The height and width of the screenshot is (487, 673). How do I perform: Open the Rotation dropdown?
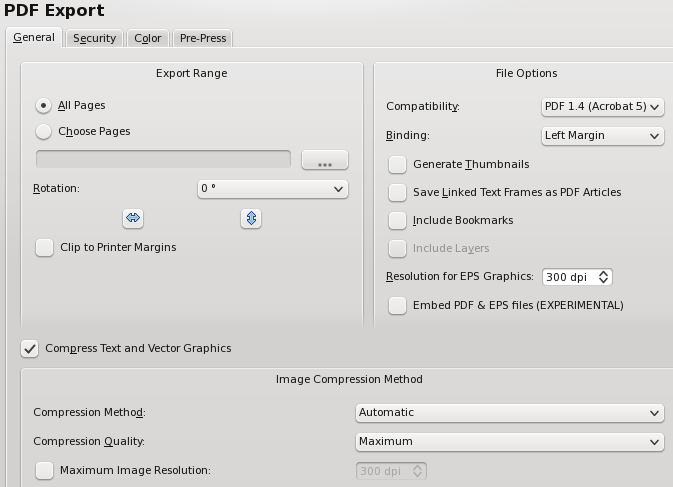[x=272, y=188]
